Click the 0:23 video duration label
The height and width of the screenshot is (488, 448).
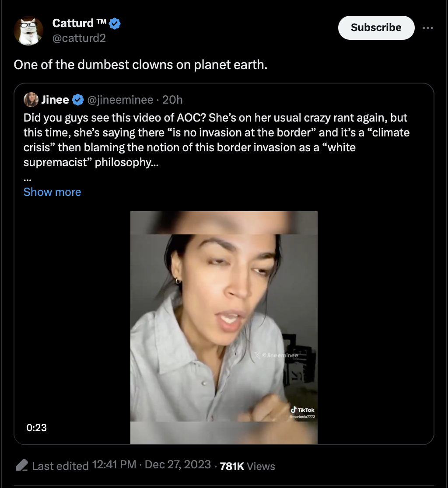[x=37, y=427]
